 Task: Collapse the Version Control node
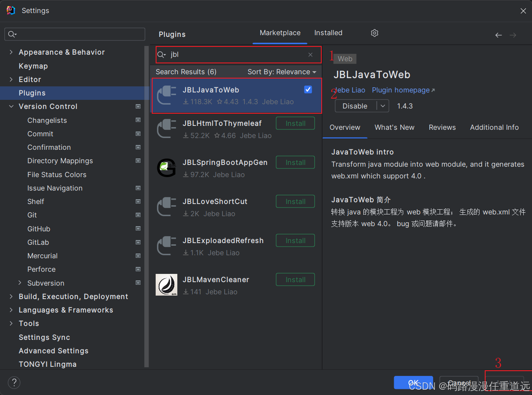point(11,106)
